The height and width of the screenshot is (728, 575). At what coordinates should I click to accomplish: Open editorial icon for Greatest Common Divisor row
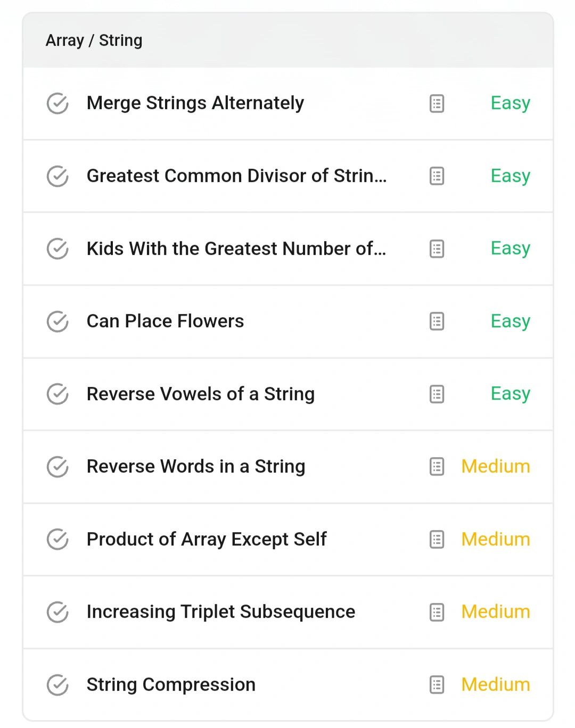click(437, 176)
